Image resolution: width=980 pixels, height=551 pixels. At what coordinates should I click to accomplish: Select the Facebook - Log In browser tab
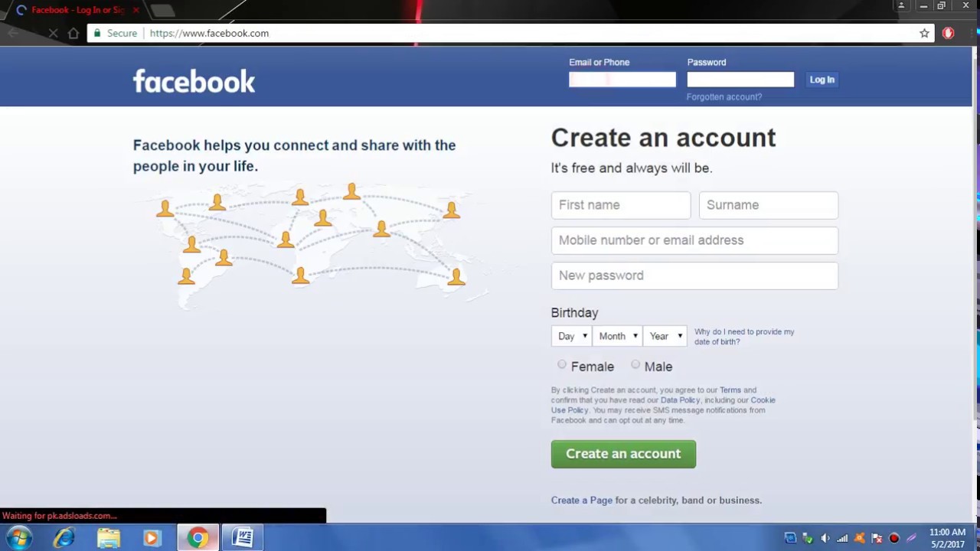tap(77, 10)
